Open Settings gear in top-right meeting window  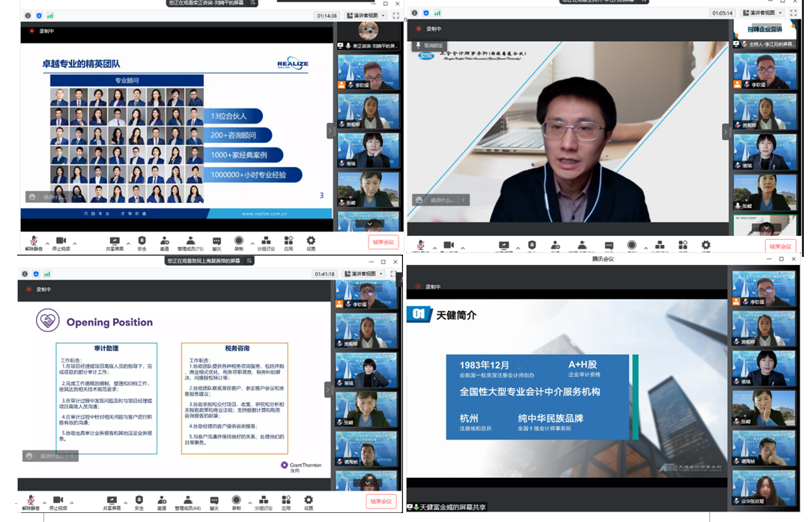click(706, 246)
